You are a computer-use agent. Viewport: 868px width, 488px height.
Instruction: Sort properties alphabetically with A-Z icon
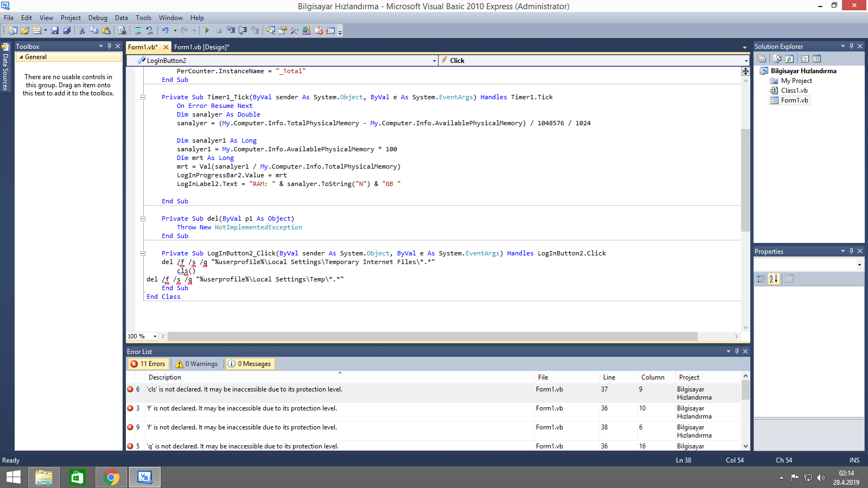point(774,279)
